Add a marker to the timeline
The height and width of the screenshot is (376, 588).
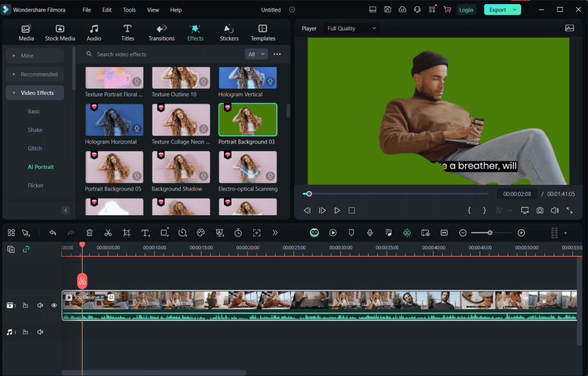351,233
